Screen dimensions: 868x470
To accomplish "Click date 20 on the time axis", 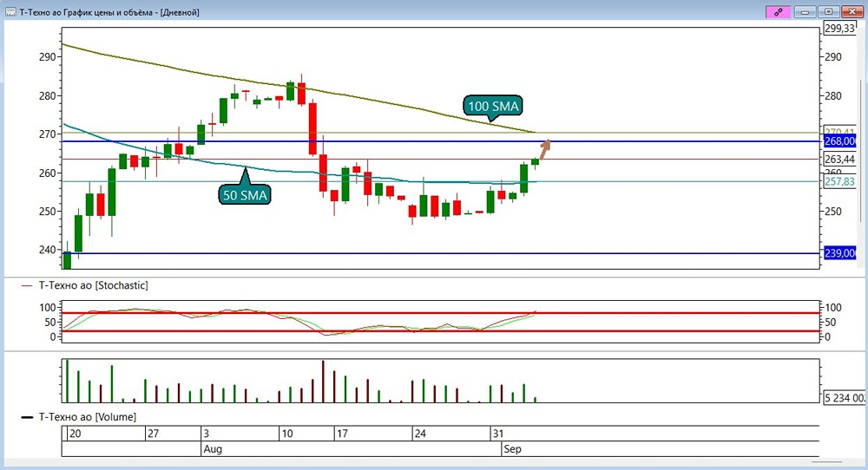I will tap(75, 434).
